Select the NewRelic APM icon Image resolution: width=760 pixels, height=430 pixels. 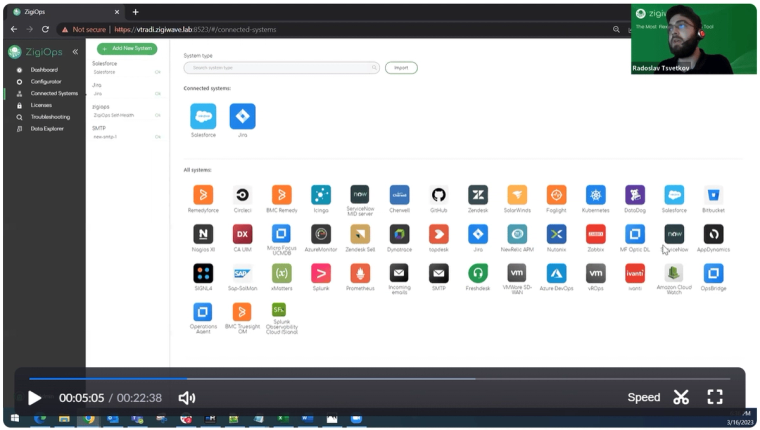pyautogui.click(x=517, y=234)
